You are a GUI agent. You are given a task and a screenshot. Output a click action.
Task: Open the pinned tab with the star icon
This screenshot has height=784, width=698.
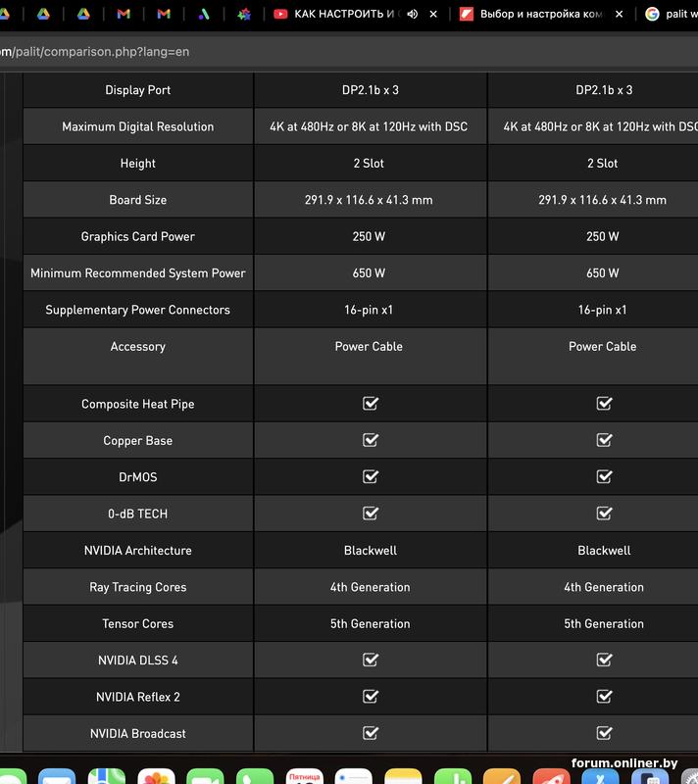pyautogui.click(x=244, y=15)
